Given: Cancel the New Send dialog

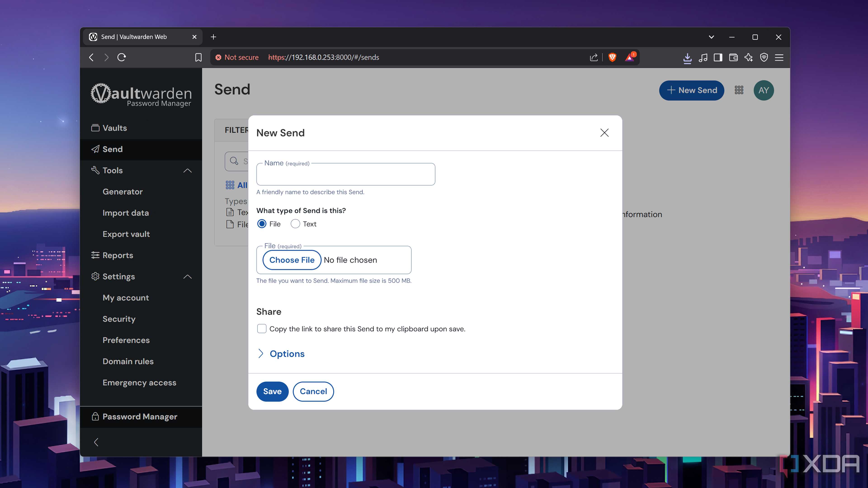Looking at the screenshot, I should click(313, 391).
